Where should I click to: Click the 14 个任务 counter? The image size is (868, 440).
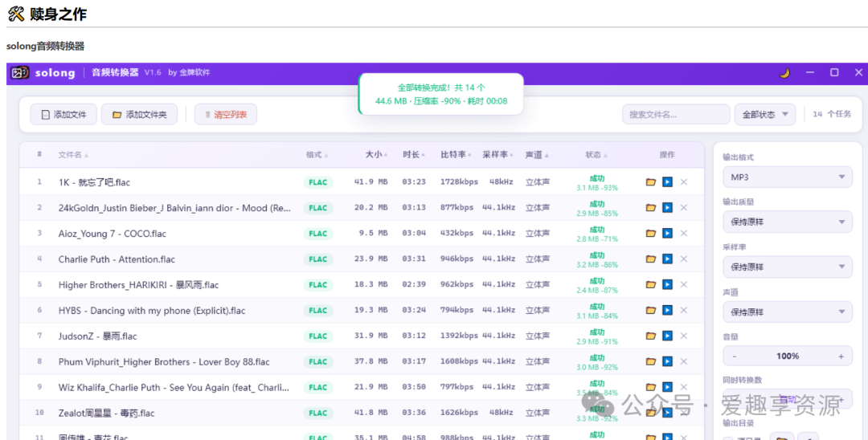coord(832,115)
